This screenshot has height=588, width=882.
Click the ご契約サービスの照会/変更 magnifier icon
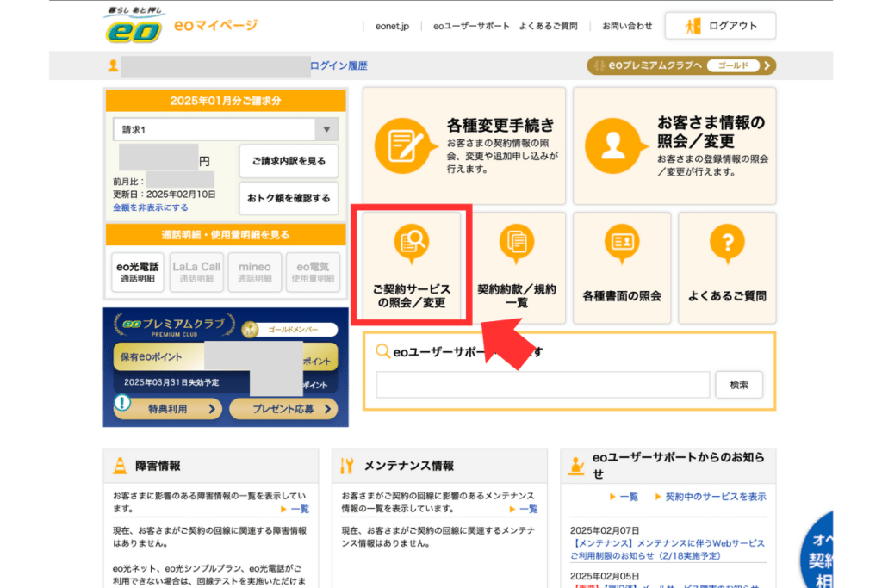tap(411, 243)
